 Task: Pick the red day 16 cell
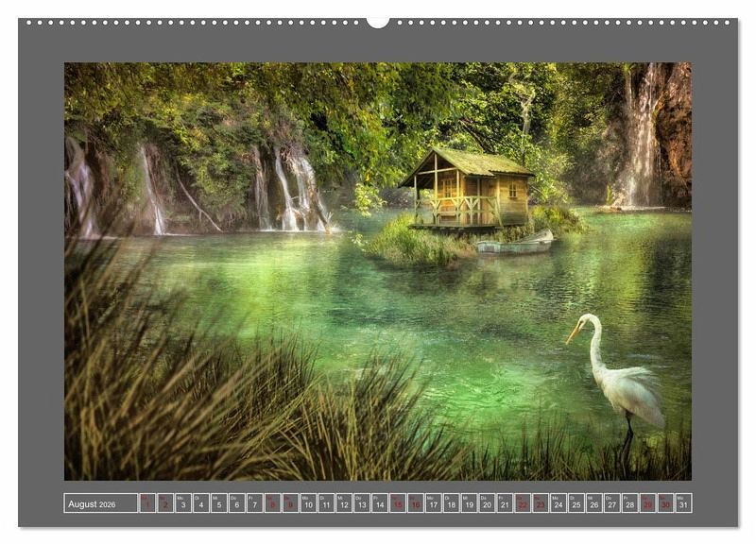pos(415,502)
